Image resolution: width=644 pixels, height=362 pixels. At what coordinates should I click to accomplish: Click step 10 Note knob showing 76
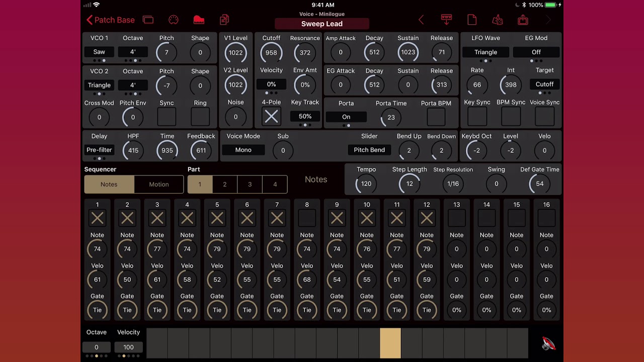point(367,249)
